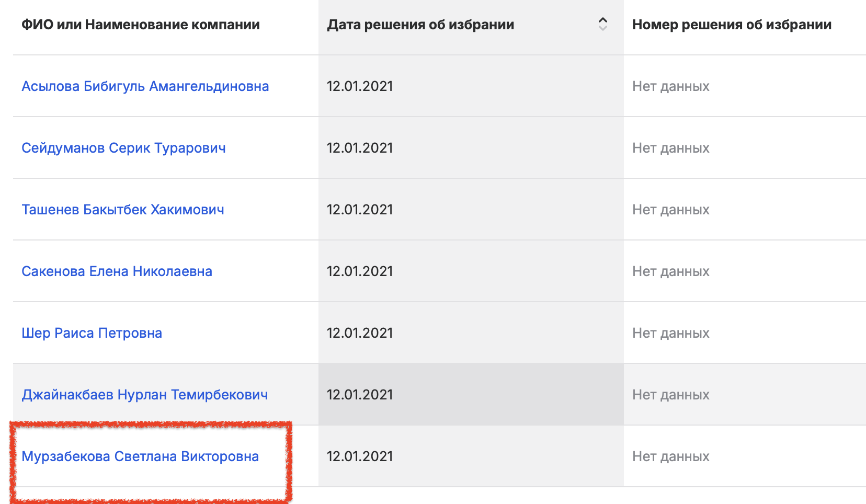Select date 12.01.2021 in Шер Раиса row
The width and height of the screenshot is (866, 504).
(x=360, y=333)
